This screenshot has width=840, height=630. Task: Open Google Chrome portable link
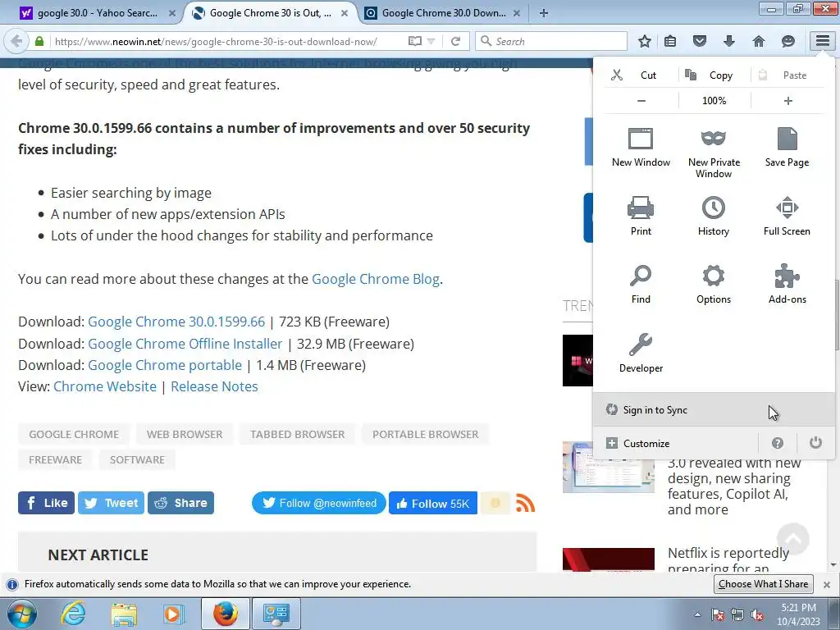[164, 365]
